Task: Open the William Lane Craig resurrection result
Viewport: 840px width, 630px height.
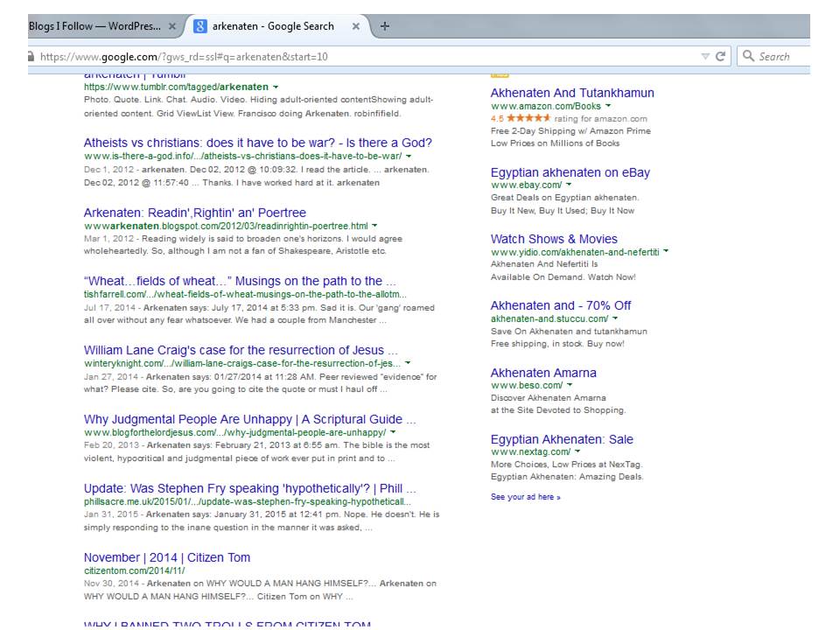Action: pyautogui.click(x=241, y=351)
